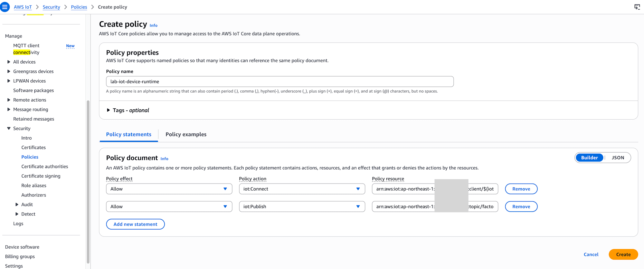Go to AWS IoT breadcrumb

(x=23, y=7)
